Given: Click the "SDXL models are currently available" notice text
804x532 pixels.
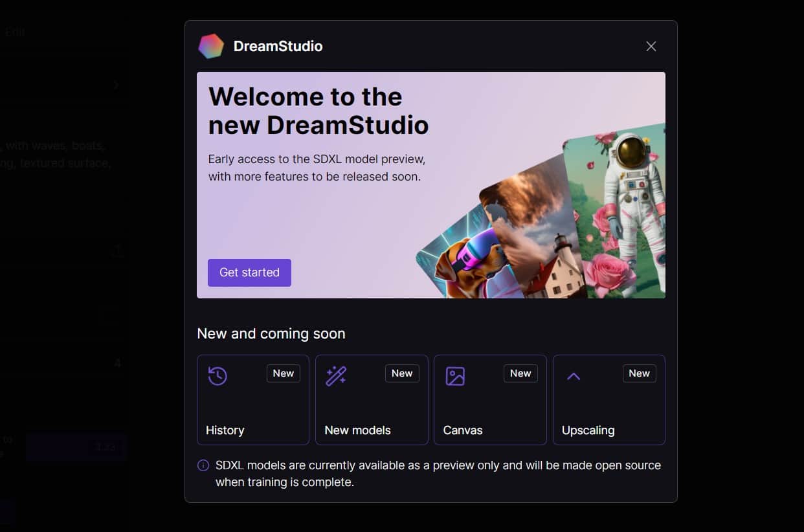Looking at the screenshot, I should [x=438, y=474].
